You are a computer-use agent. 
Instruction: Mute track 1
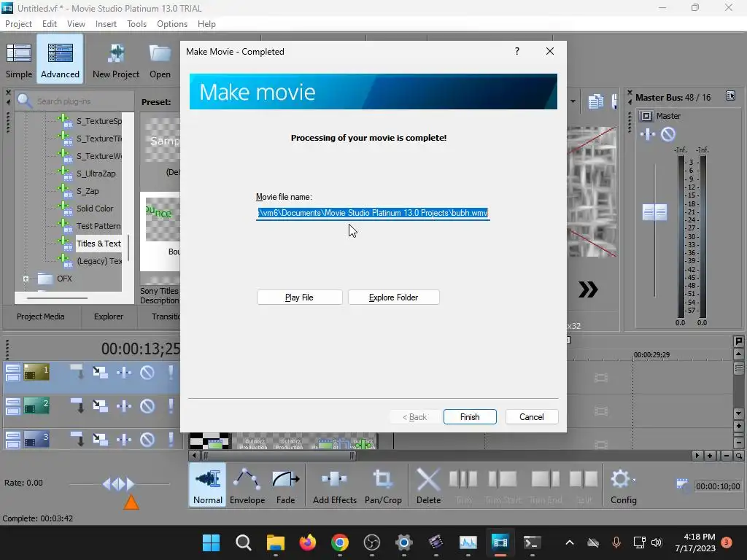click(147, 373)
